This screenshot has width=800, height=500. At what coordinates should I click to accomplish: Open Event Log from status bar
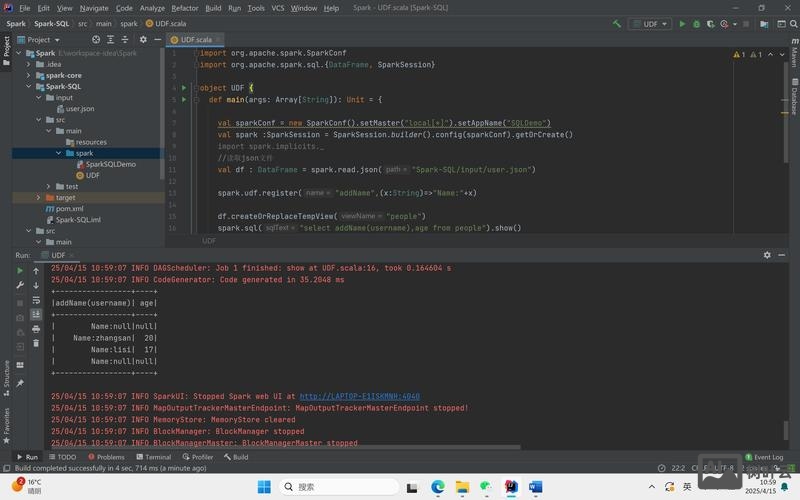pyautogui.click(x=763, y=457)
